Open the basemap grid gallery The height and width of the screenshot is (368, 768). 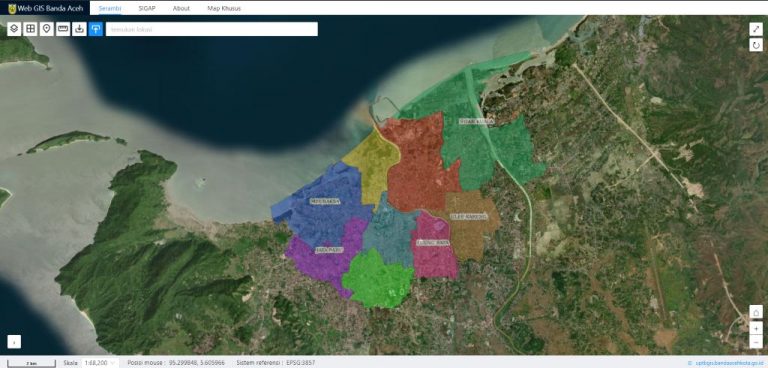click(x=30, y=29)
